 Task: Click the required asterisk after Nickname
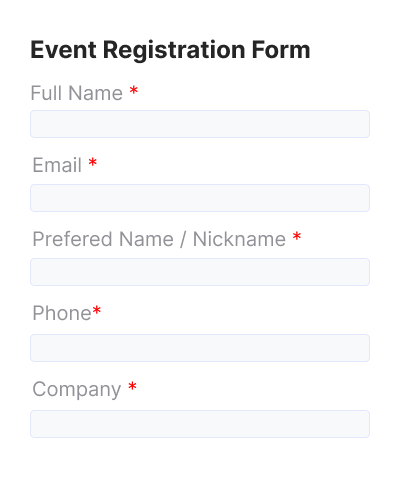[x=297, y=237]
